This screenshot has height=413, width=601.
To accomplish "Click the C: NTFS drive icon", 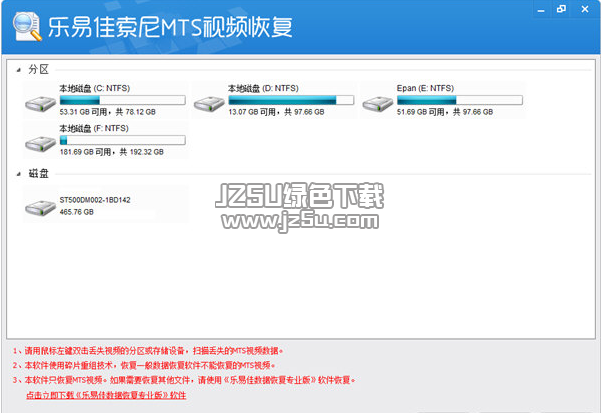I will pos(41,104).
